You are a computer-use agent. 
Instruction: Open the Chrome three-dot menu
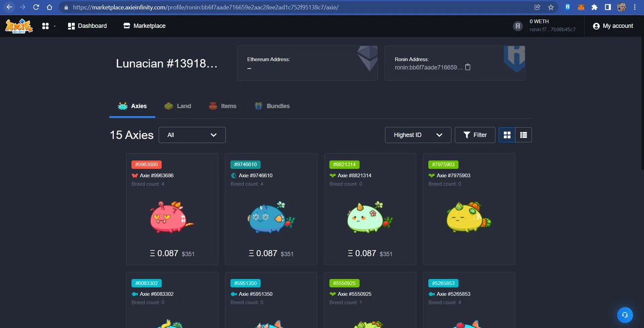click(x=635, y=8)
